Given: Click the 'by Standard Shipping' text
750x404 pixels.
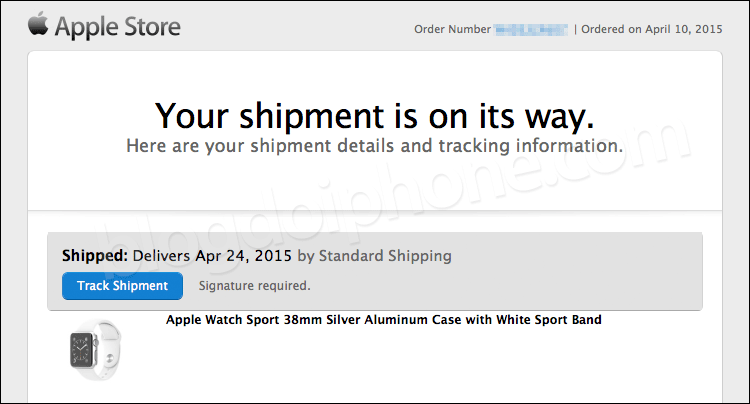Looking at the screenshot, I should tap(375, 256).
